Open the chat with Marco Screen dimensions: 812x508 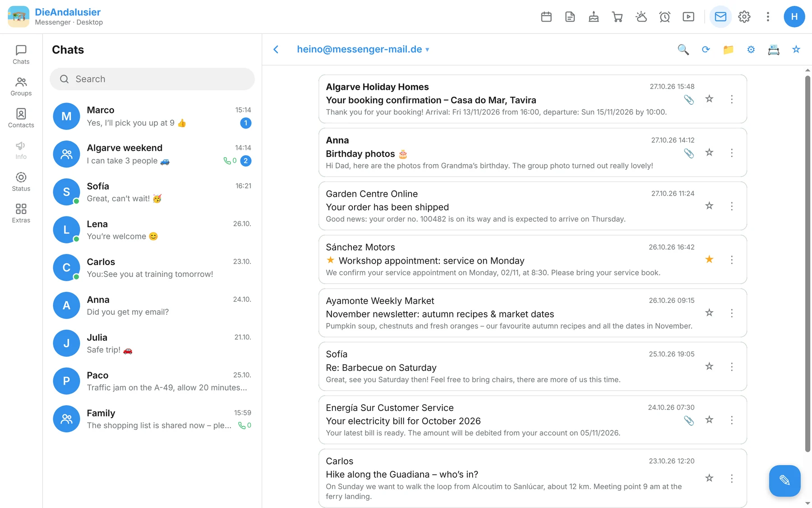(x=152, y=117)
